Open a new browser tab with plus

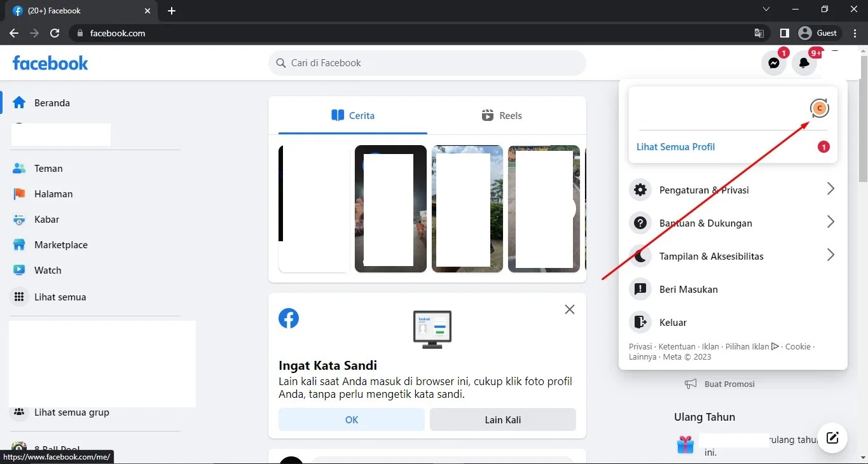(172, 11)
